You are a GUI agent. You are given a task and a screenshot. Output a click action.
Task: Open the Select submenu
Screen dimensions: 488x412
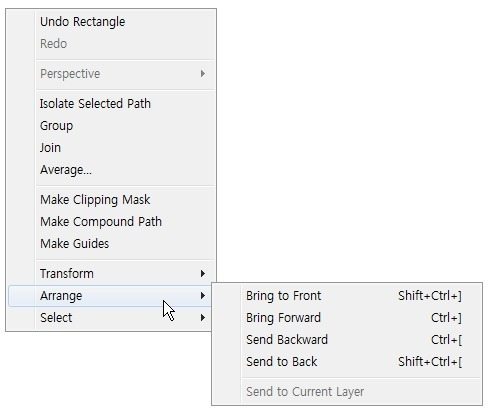coord(111,318)
